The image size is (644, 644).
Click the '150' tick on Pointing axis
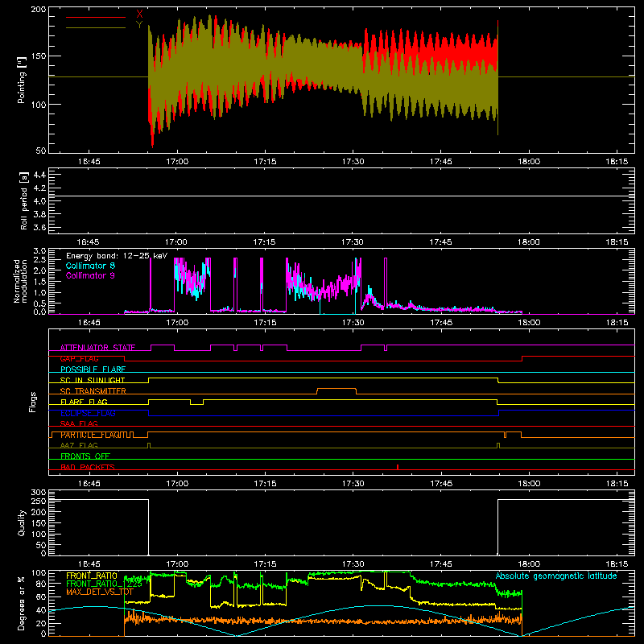coord(39,56)
